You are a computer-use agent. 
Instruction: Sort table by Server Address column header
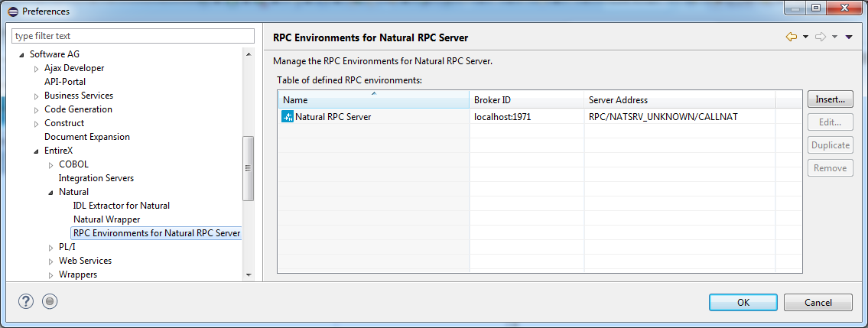pos(680,100)
